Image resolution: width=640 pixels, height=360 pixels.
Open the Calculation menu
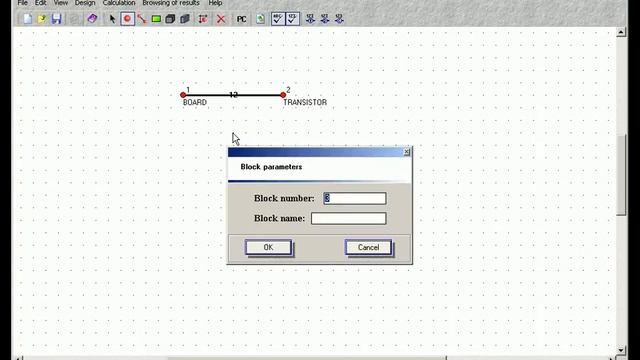point(119,3)
